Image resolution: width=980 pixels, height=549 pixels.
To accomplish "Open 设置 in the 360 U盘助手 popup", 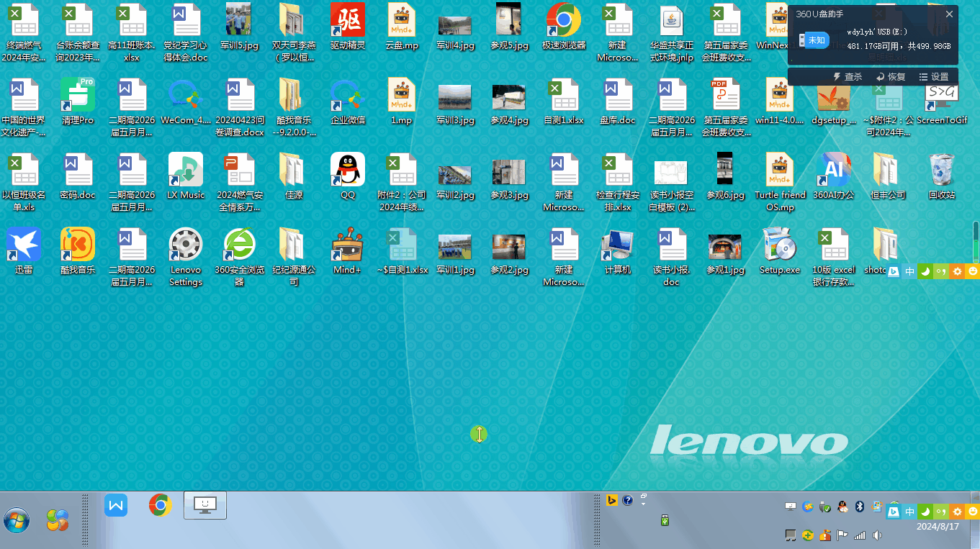I will pyautogui.click(x=934, y=77).
